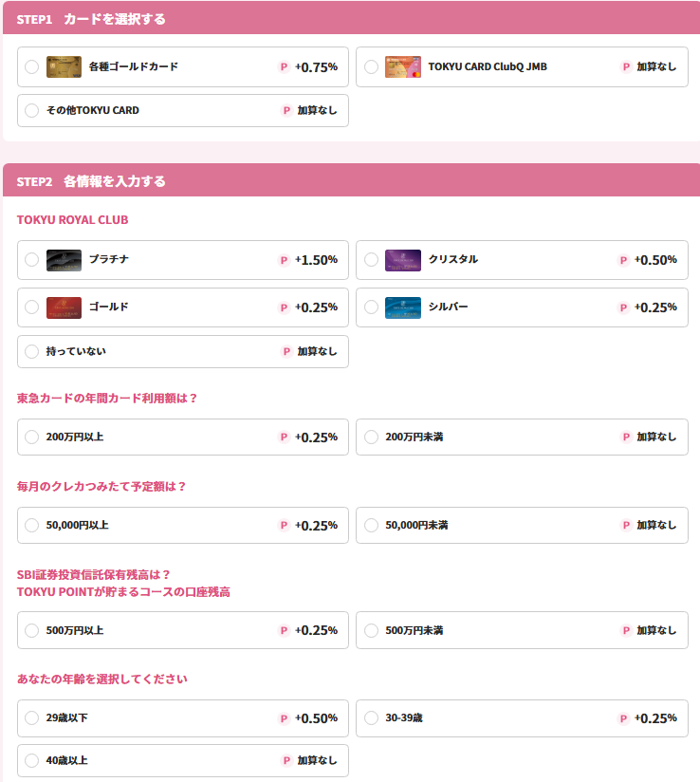Image resolution: width=700 pixels, height=782 pixels.
Task: Select 50,000円未満 monthly つみたて amount
Action: pyautogui.click(x=522, y=525)
